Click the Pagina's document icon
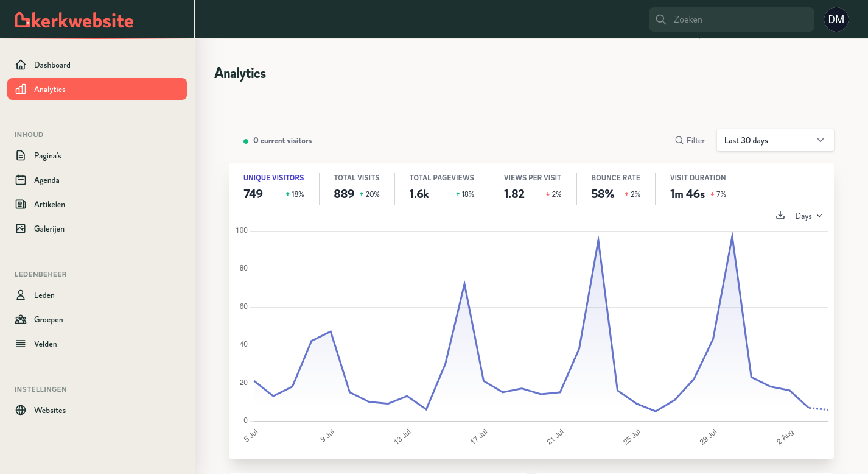Viewport: 868px width, 474px height. 21,156
